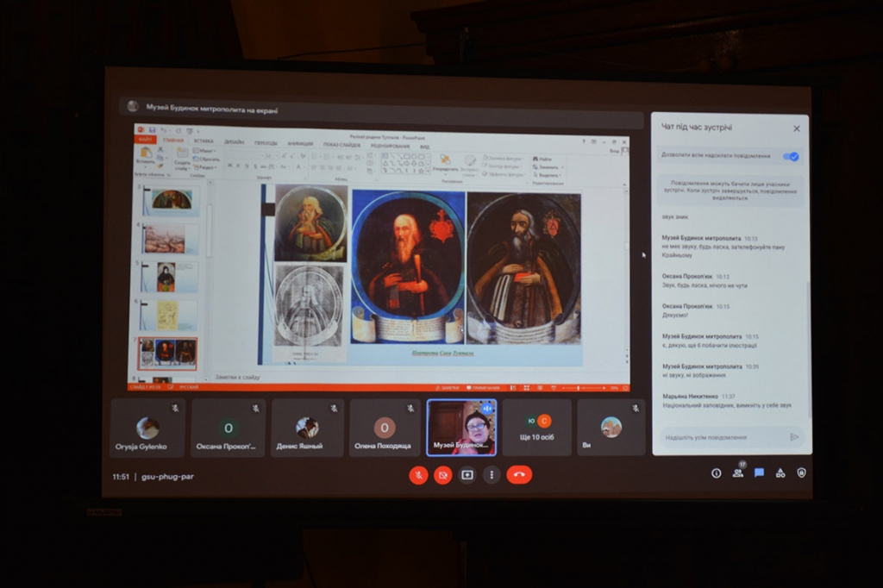Unmute the microphone in Meet controls
Image resolution: width=883 pixels, height=588 pixels.
click(418, 475)
